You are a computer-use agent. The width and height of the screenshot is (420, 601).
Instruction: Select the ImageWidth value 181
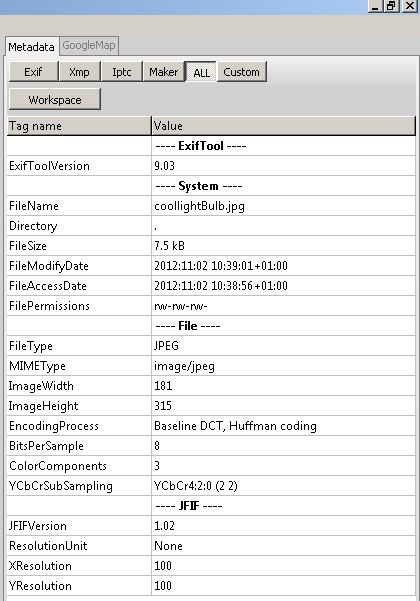(x=163, y=386)
